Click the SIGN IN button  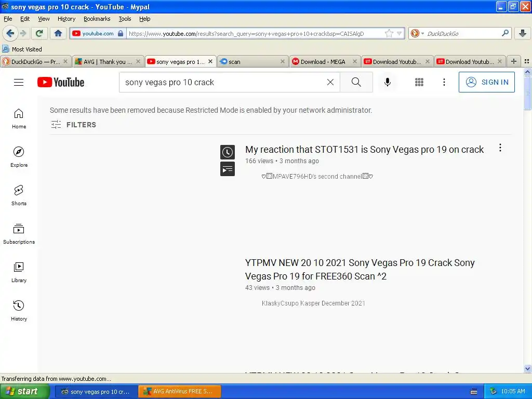tap(486, 82)
